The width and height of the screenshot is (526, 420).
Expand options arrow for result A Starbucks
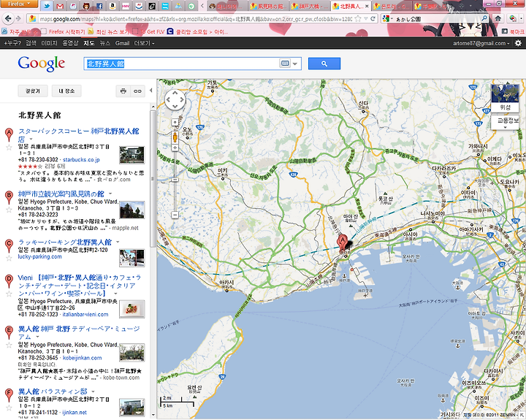pyautogui.click(x=31, y=139)
